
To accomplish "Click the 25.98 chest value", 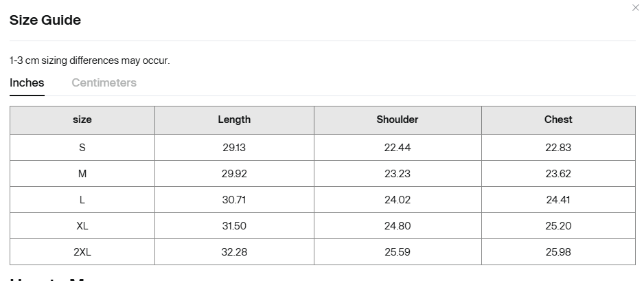I will point(558,252).
